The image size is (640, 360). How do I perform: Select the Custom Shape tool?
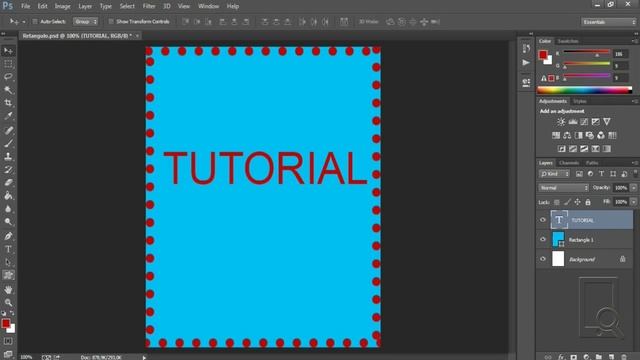[x=8, y=275]
